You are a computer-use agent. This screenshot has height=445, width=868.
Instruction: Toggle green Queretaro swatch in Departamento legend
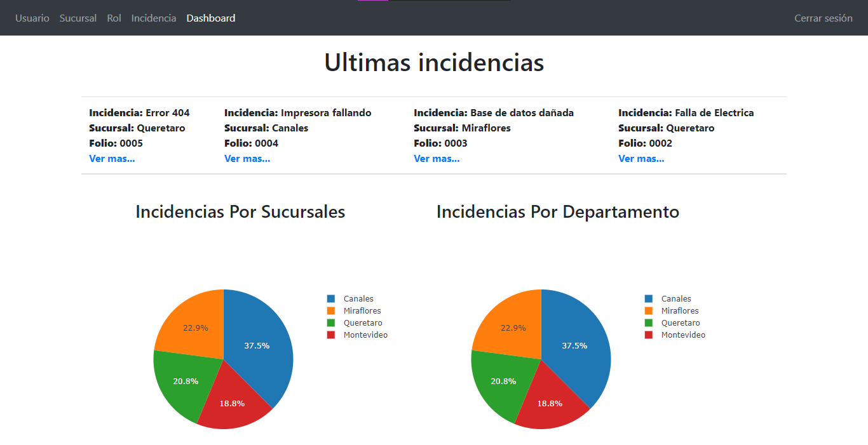coord(648,323)
